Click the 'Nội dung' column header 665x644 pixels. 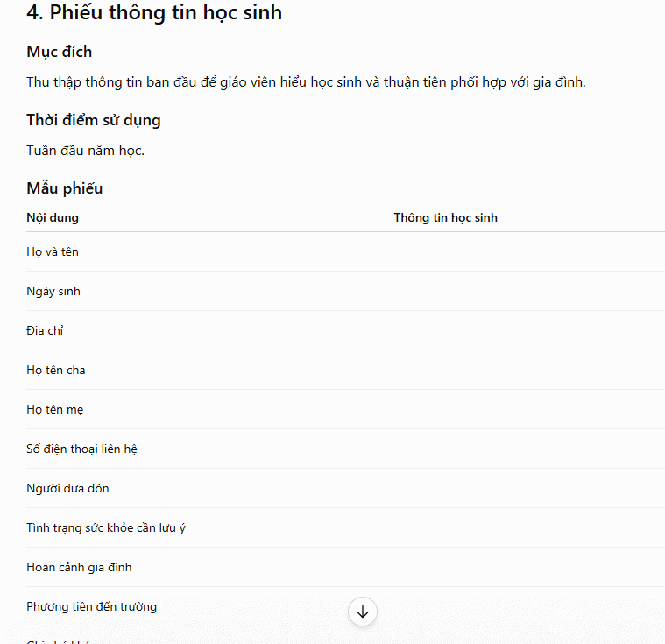click(x=53, y=217)
